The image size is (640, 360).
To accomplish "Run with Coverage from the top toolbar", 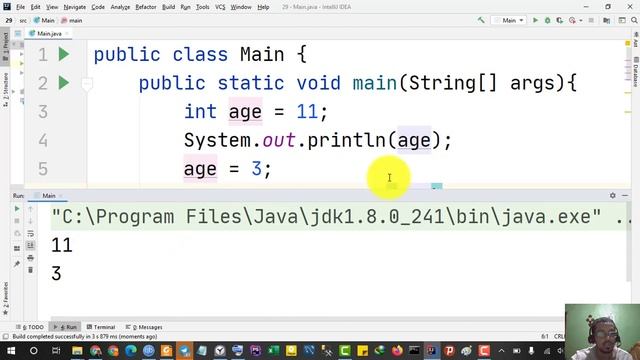I will click(x=560, y=20).
